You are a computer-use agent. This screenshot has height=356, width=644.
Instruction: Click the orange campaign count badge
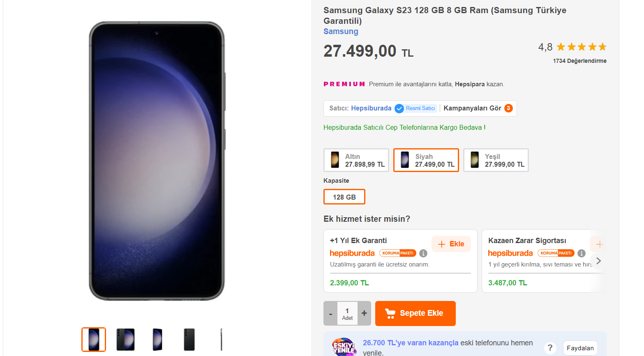508,108
